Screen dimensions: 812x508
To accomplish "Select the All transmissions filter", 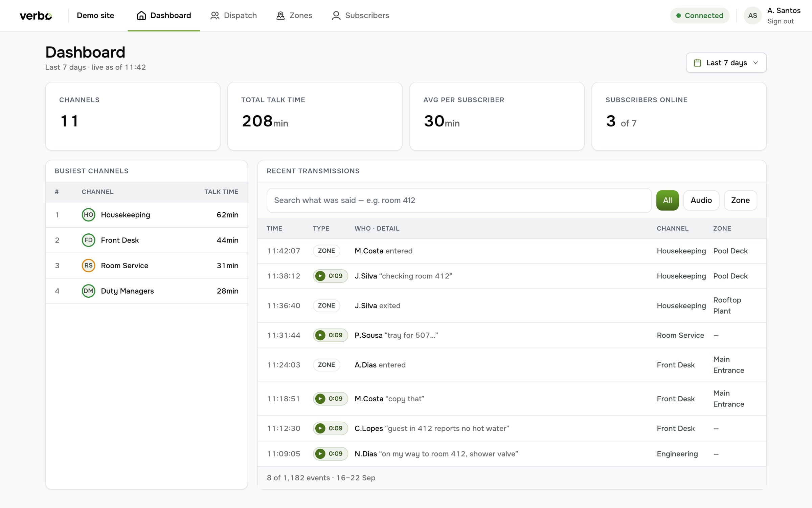I will (x=667, y=200).
